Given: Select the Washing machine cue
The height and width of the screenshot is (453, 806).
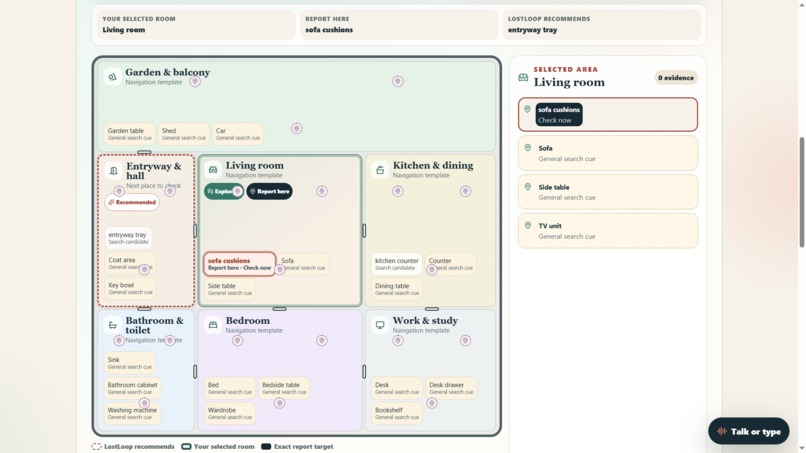Looking at the screenshot, I should click(x=132, y=413).
